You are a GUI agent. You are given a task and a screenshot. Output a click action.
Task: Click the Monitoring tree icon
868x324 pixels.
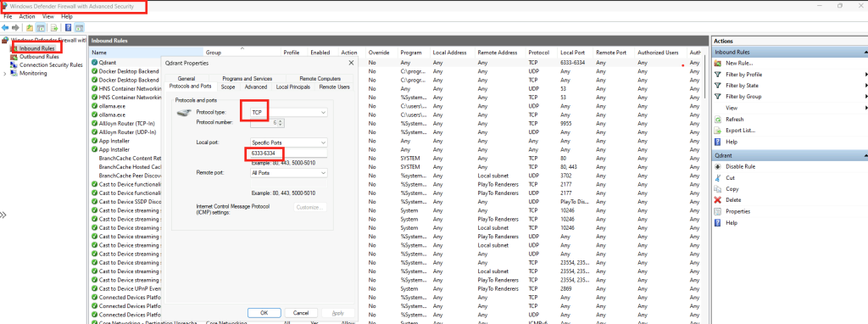14,73
